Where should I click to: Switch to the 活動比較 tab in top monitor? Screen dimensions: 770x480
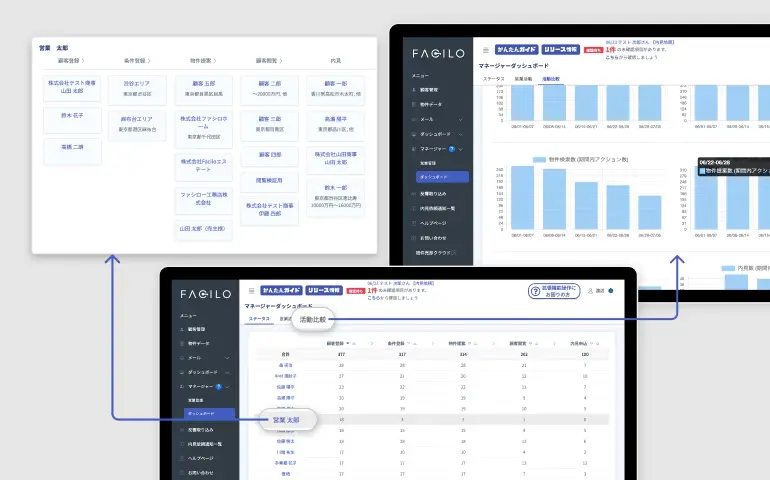(551, 78)
